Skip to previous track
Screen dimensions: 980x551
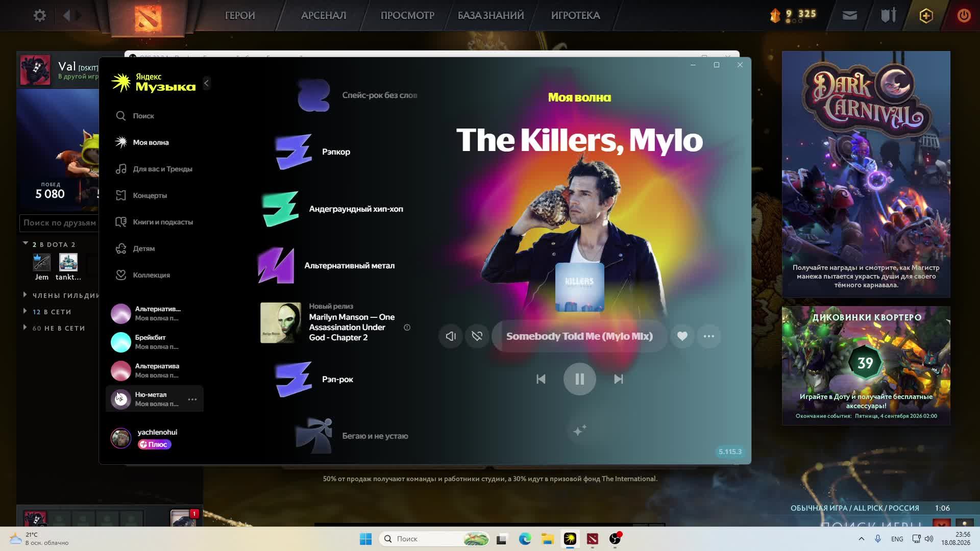[x=541, y=379]
